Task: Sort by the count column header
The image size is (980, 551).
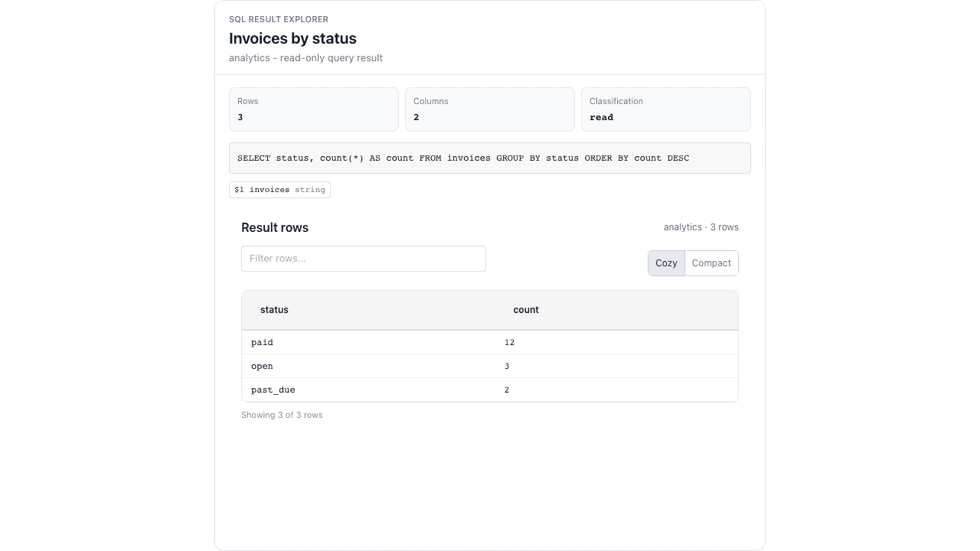Action: [526, 310]
